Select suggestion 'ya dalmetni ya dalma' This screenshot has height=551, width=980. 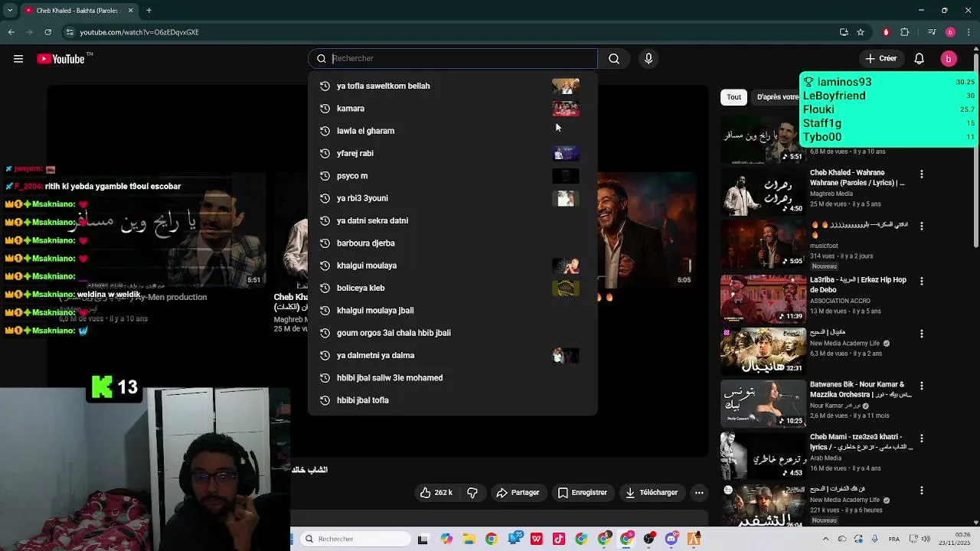(452, 355)
